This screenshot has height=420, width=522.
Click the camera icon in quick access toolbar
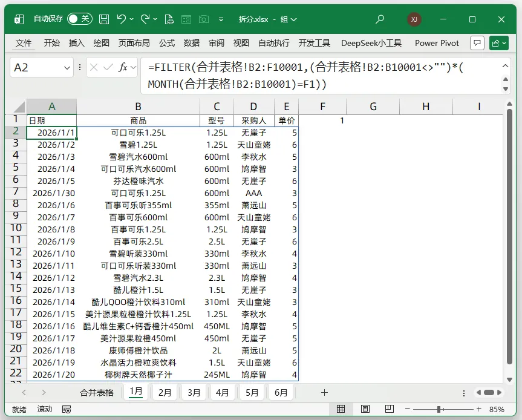point(204,19)
